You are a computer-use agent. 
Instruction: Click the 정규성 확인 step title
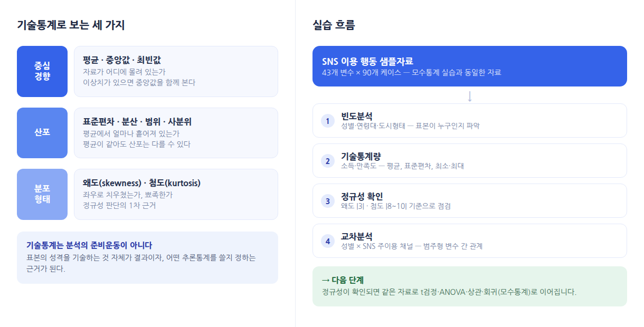pyautogui.click(x=362, y=196)
